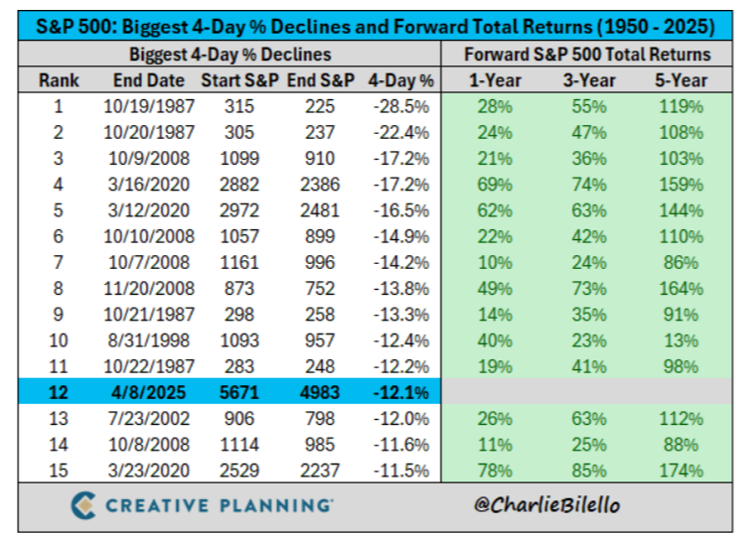Select the Rank column header
The height and width of the screenshot is (534, 756).
point(59,80)
